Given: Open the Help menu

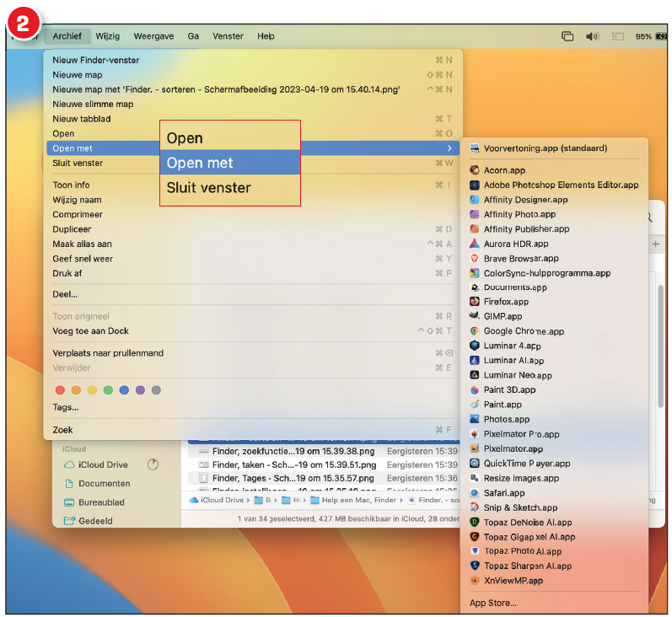Looking at the screenshot, I should pos(266,36).
